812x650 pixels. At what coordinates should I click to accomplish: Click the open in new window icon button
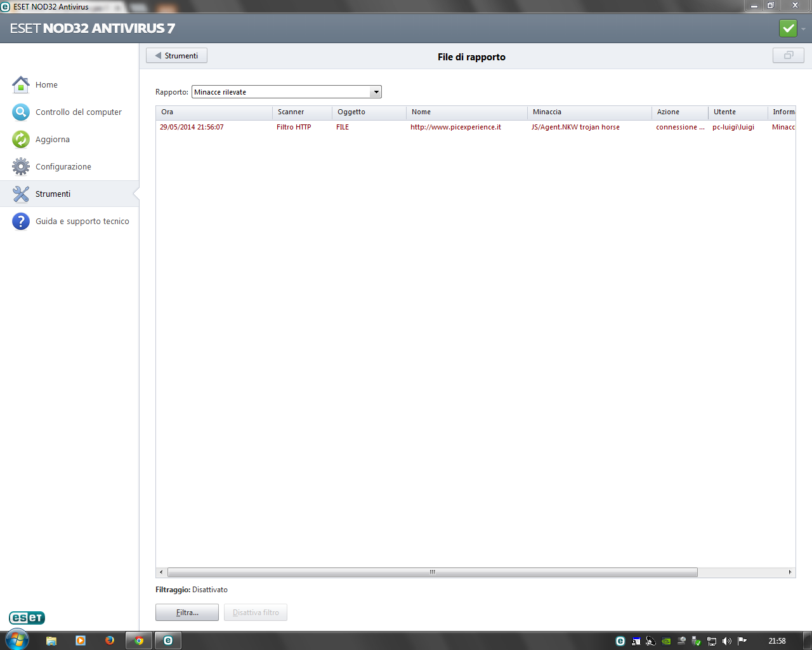point(788,56)
